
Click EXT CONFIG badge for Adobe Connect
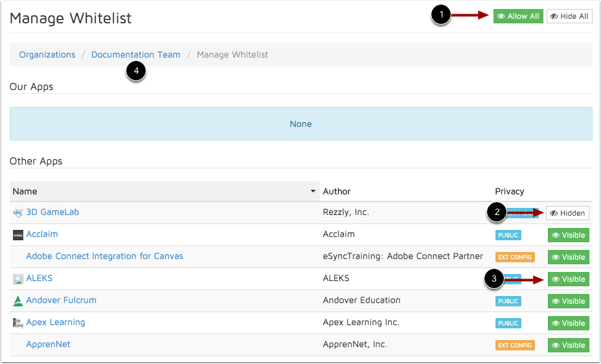[x=515, y=257]
